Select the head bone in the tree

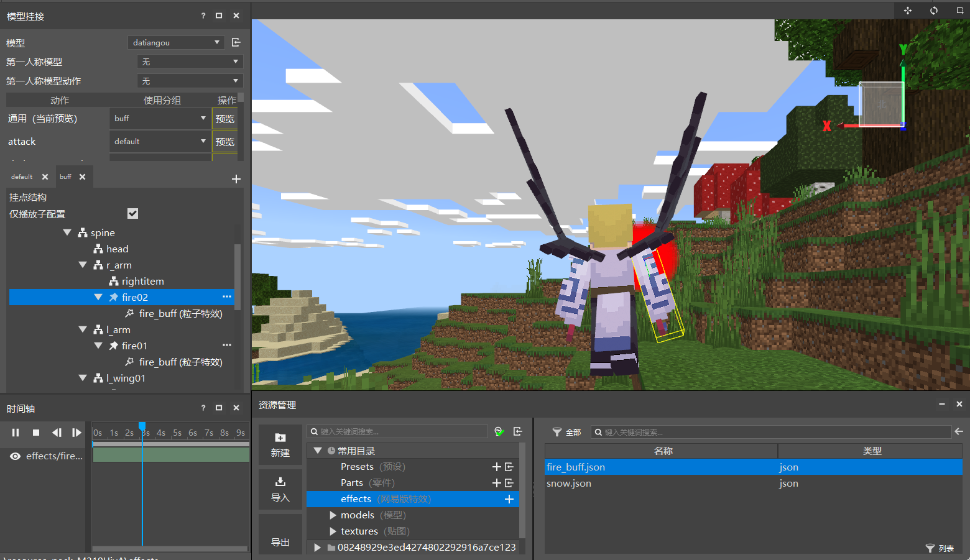[x=117, y=249]
